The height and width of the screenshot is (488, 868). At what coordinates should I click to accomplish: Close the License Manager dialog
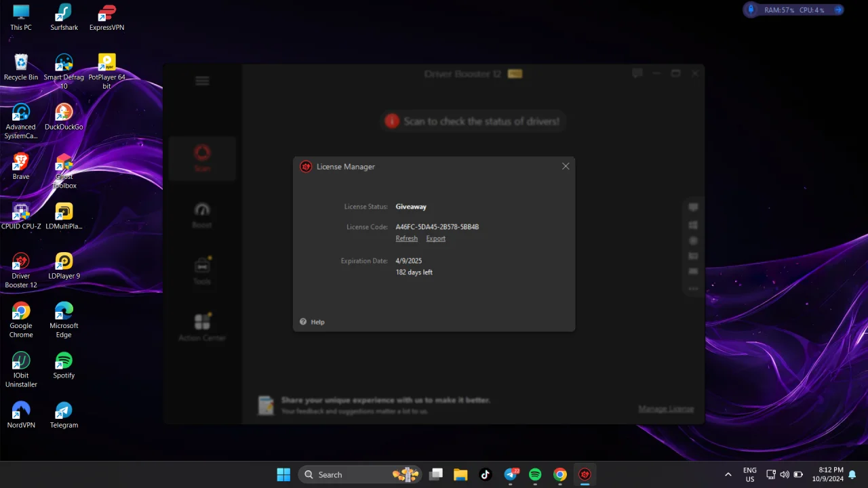pyautogui.click(x=566, y=166)
